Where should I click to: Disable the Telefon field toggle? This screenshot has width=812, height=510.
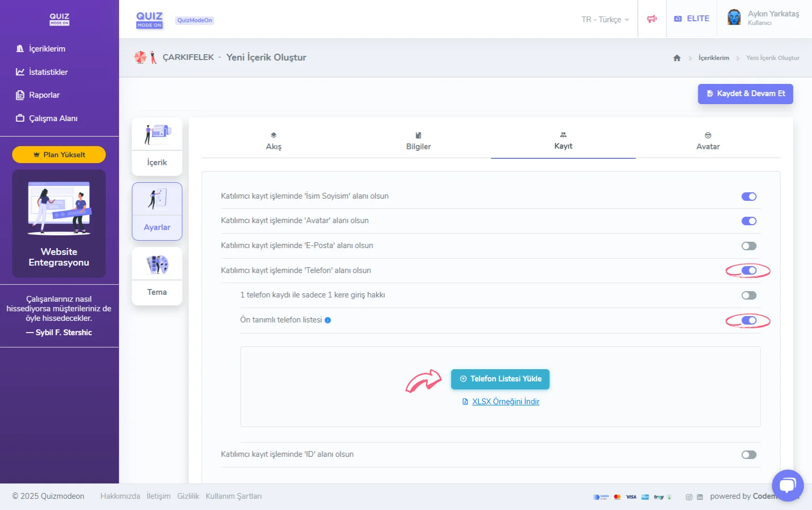749,270
